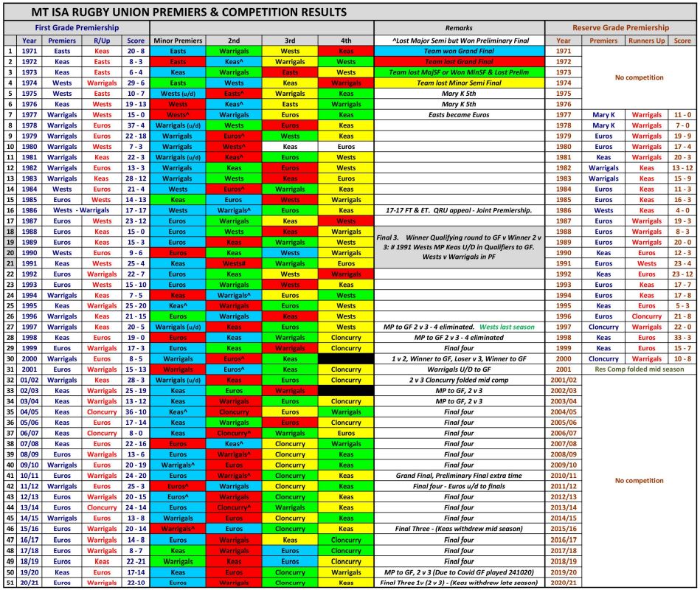Click green 'Team lost MajSF' legend cell
Viewport: 700px width, 590px height.
(x=458, y=72)
